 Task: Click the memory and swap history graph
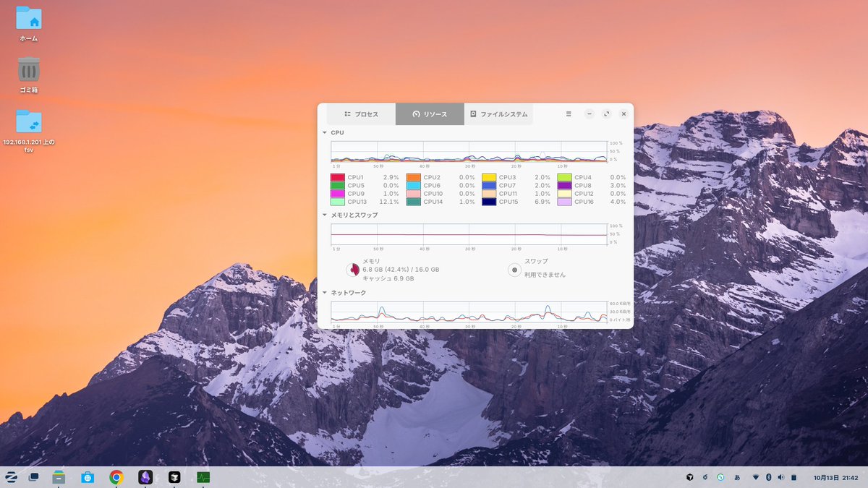(469, 234)
